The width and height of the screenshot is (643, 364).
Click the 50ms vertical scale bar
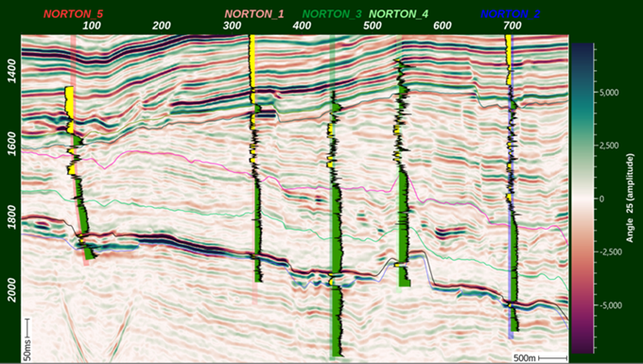coord(27,338)
